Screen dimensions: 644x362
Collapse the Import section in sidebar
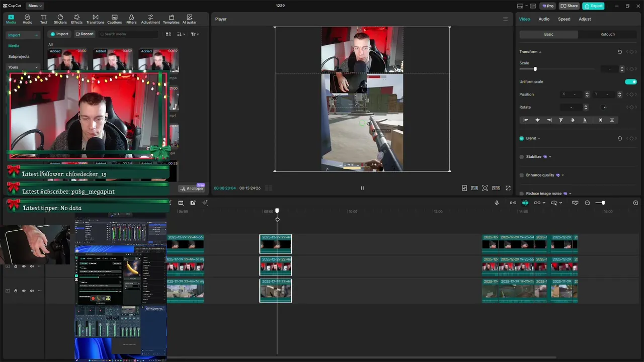(x=36, y=35)
